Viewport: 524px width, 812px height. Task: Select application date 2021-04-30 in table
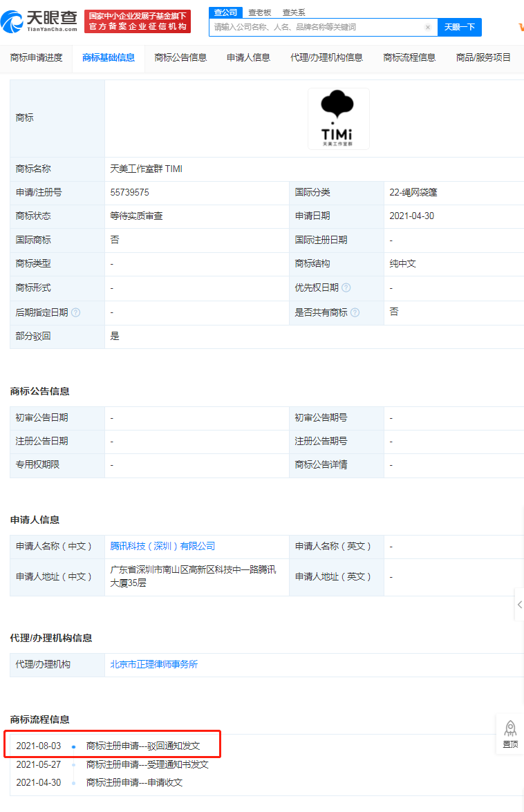click(411, 216)
